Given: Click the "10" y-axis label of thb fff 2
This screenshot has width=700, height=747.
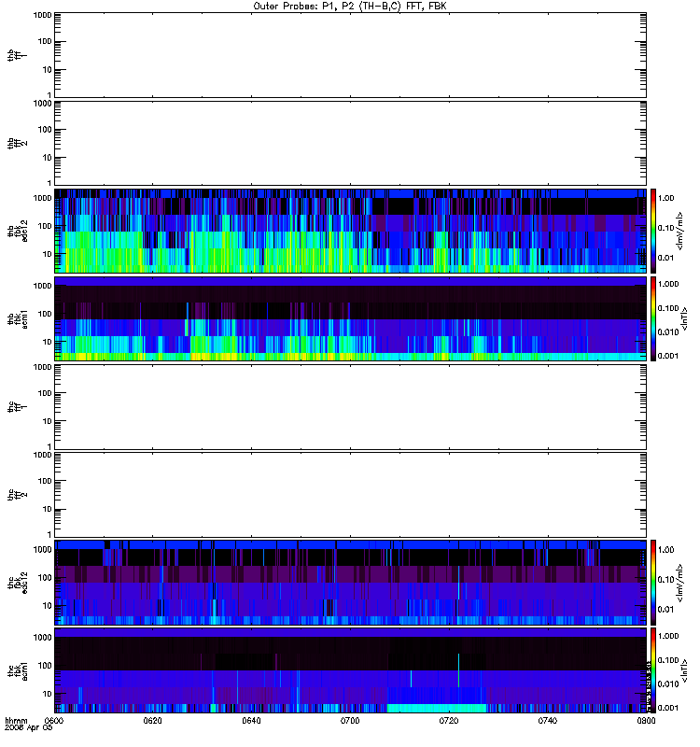Looking at the screenshot, I should [48, 158].
